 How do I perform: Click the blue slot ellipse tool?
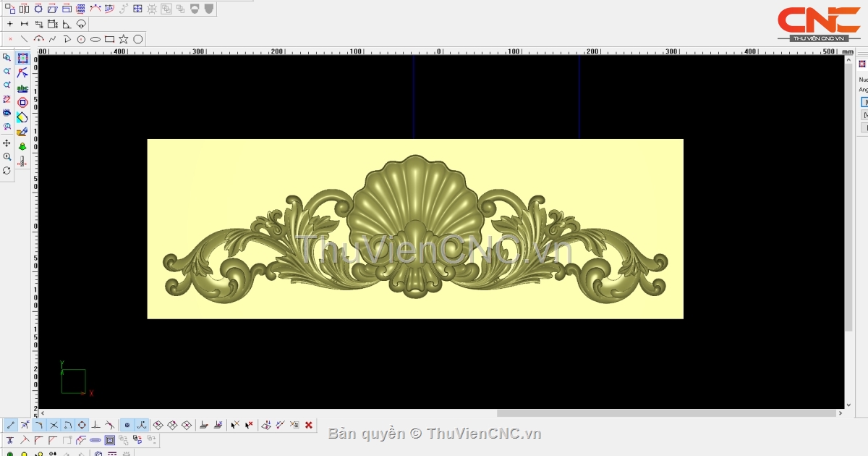(95, 440)
